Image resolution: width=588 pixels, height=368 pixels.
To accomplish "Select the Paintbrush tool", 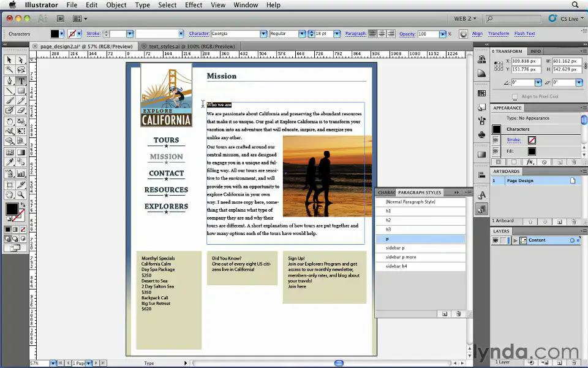I will pos(9,100).
